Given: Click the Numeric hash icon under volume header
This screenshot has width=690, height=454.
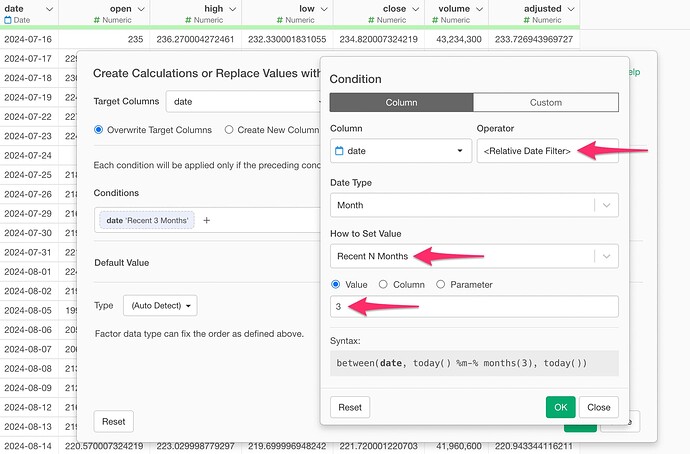Looking at the screenshot, I should click(435, 20).
